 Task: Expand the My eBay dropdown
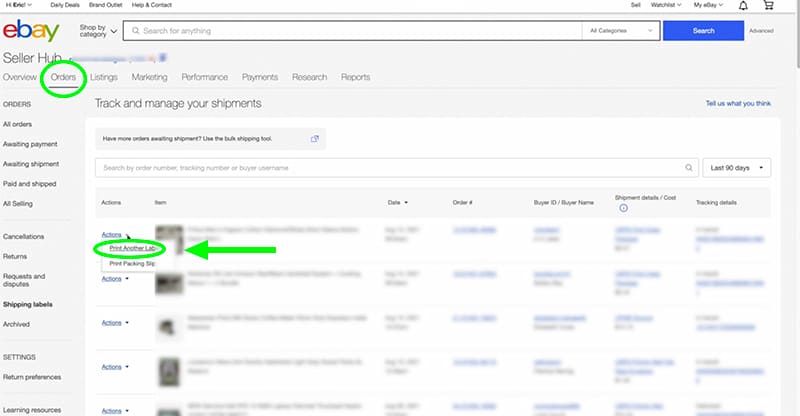coord(708,5)
